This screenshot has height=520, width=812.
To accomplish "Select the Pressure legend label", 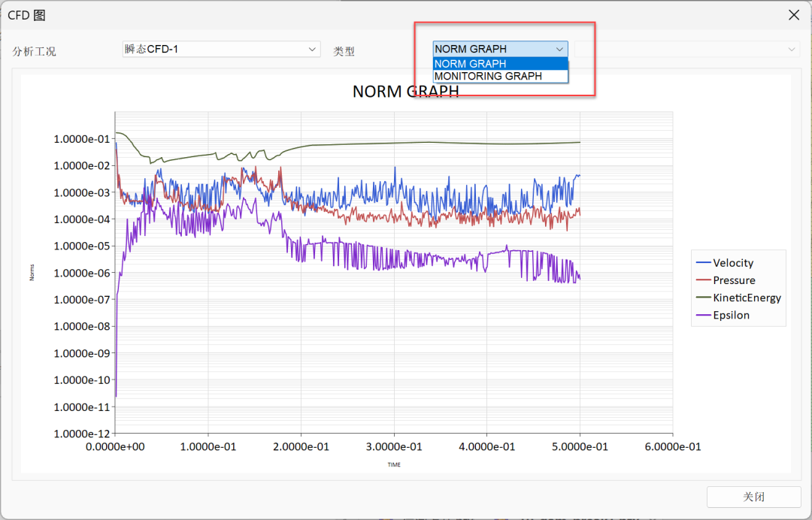I will [x=734, y=280].
